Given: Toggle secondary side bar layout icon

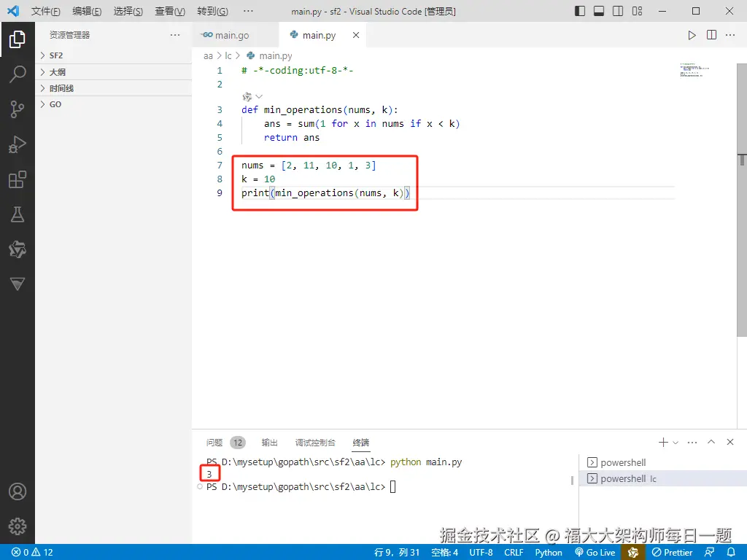Looking at the screenshot, I should tap(618, 11).
